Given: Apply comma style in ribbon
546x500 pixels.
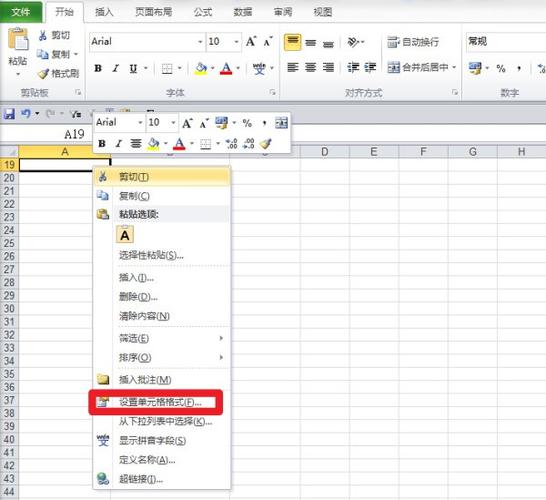Looking at the screenshot, I should tap(519, 68).
